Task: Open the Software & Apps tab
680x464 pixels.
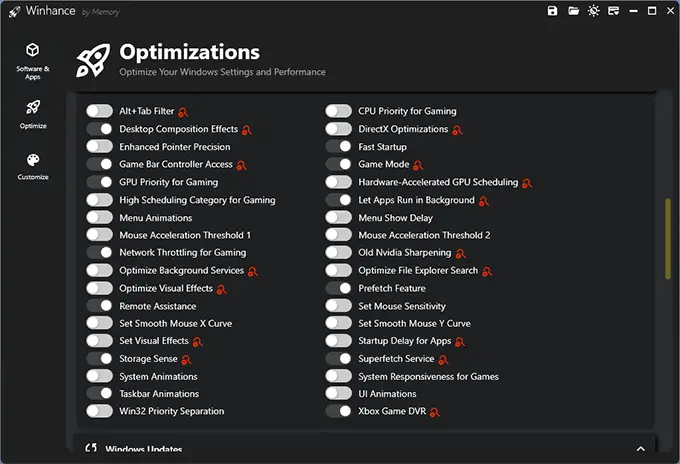Action: 33,59
